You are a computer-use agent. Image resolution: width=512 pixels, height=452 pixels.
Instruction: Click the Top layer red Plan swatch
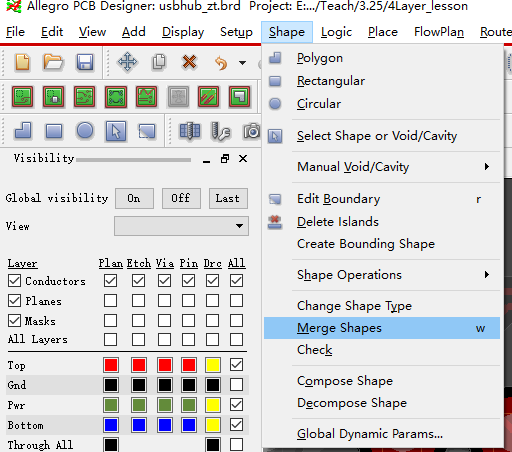pyautogui.click(x=111, y=365)
